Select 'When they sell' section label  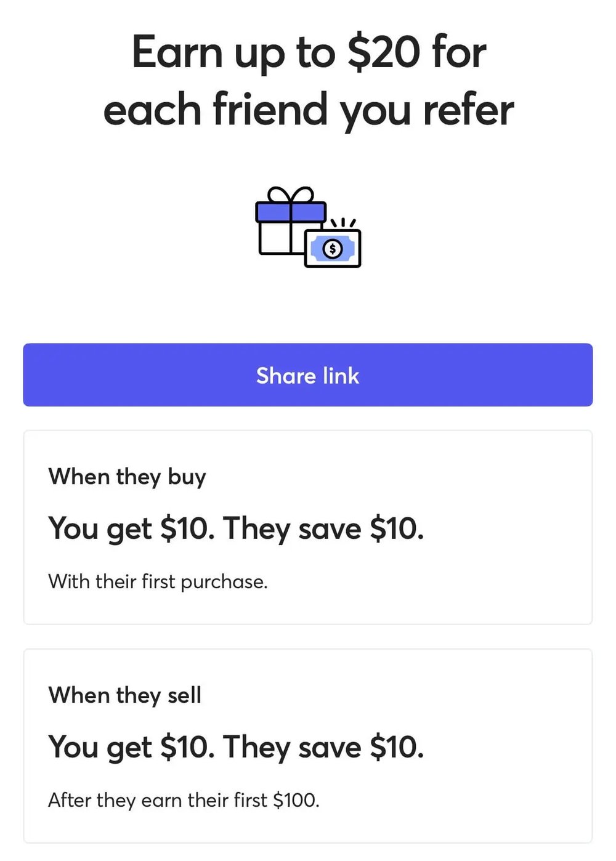click(x=124, y=695)
